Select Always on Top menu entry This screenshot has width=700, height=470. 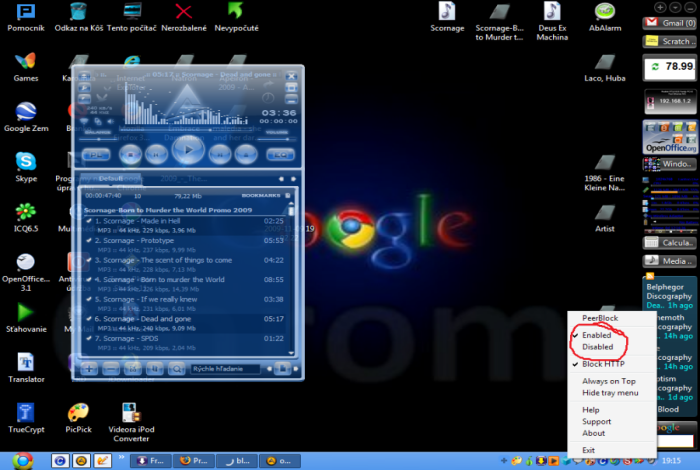(x=611, y=381)
